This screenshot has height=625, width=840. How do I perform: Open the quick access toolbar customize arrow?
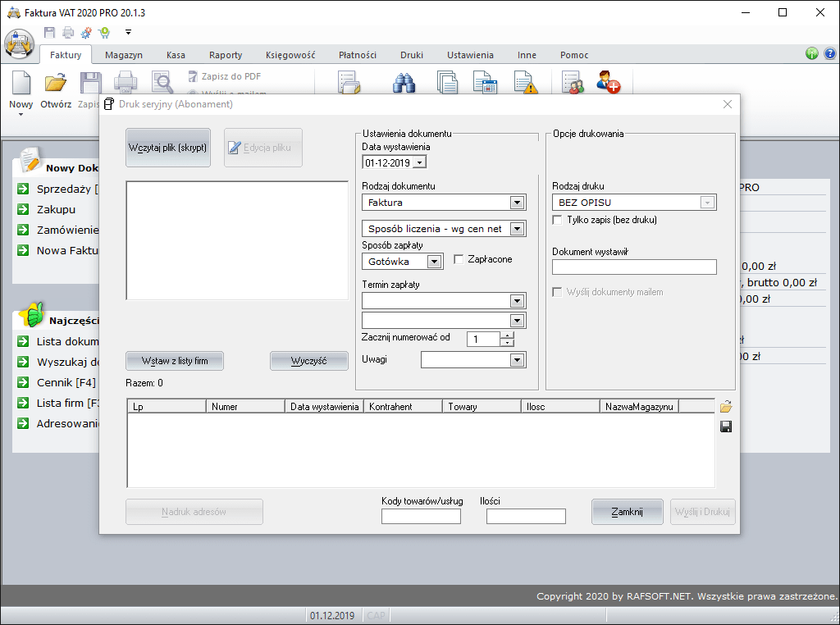click(128, 33)
